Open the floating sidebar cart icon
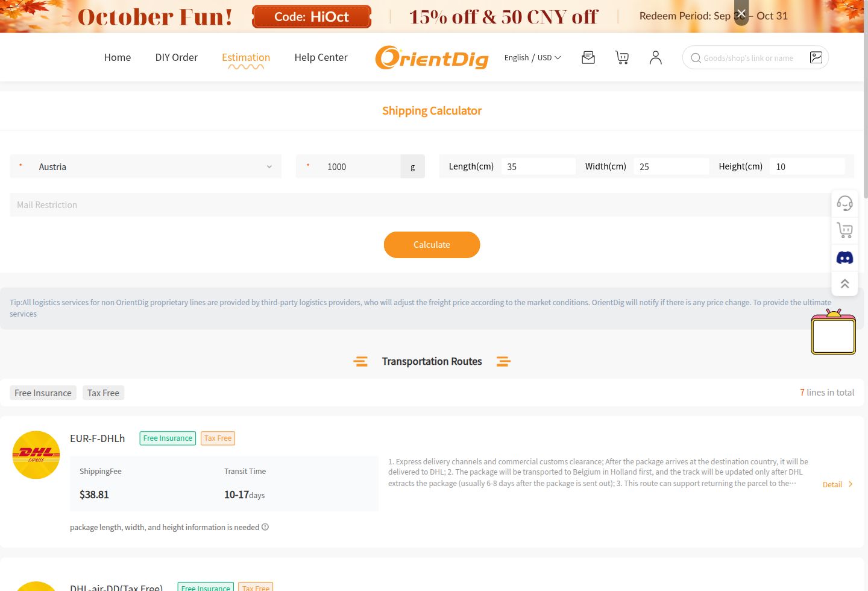 point(844,230)
